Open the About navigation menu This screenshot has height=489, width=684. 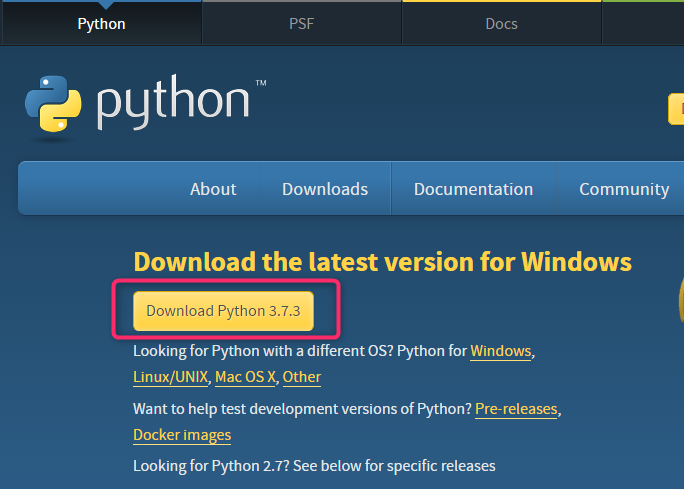pyautogui.click(x=213, y=189)
